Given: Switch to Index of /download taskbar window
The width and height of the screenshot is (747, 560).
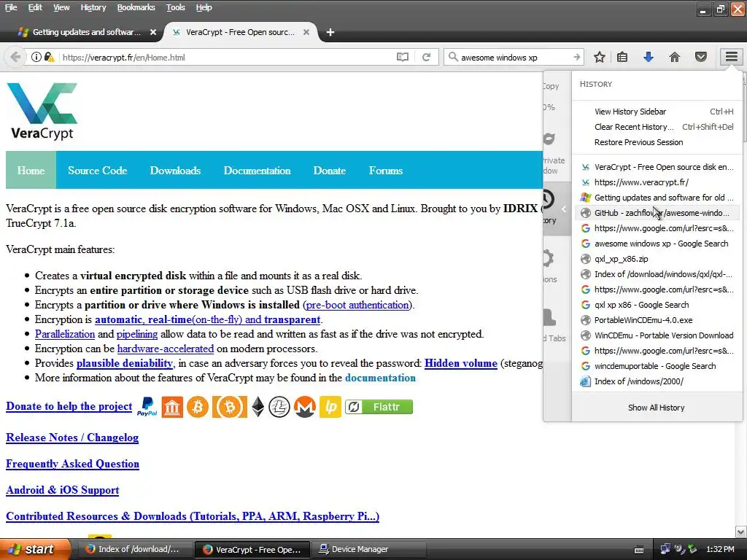Looking at the screenshot, I should [x=135, y=549].
